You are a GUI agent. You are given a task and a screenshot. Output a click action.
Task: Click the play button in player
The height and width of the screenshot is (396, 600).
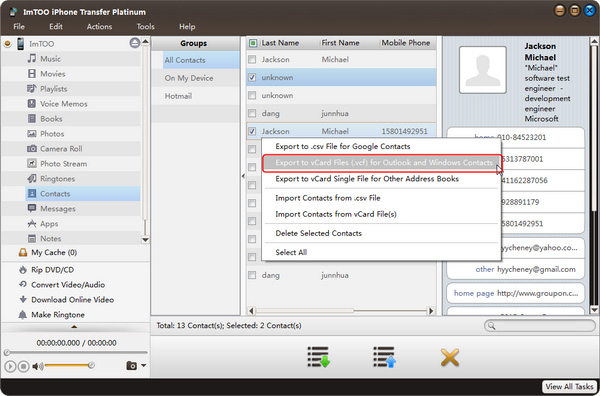tap(10, 367)
